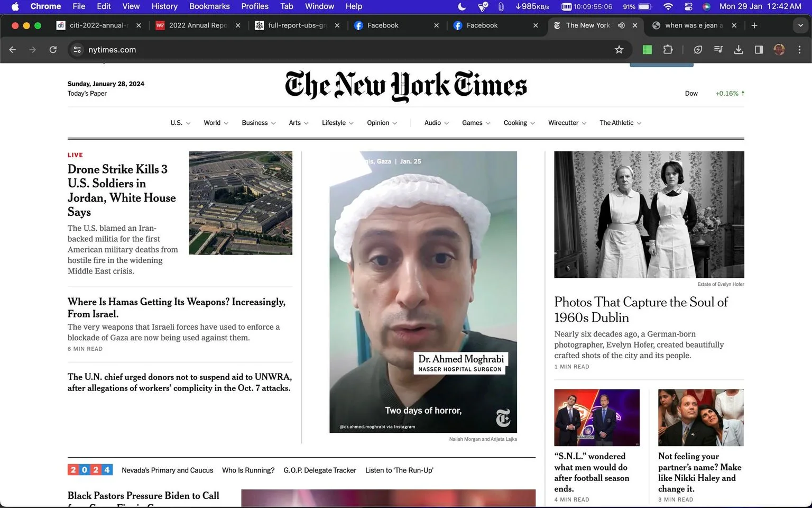812x508 pixels.
Task: Click the Chrome profile avatar
Action: pos(779,50)
